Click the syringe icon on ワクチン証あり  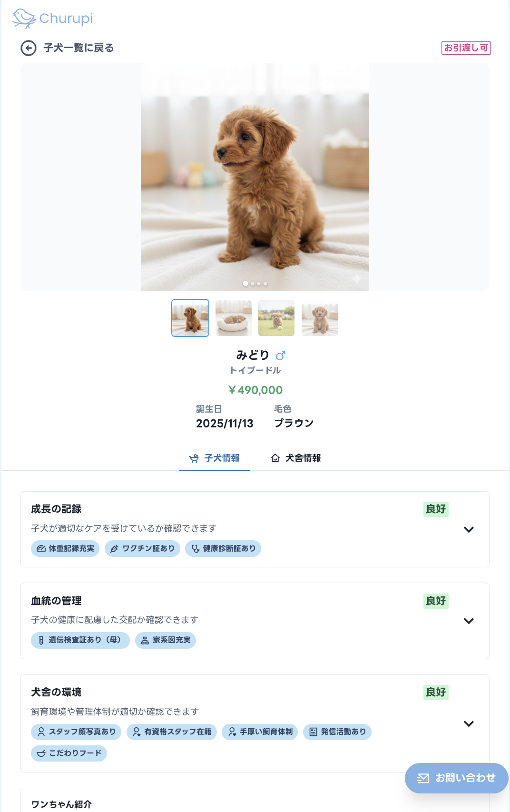[x=114, y=548]
